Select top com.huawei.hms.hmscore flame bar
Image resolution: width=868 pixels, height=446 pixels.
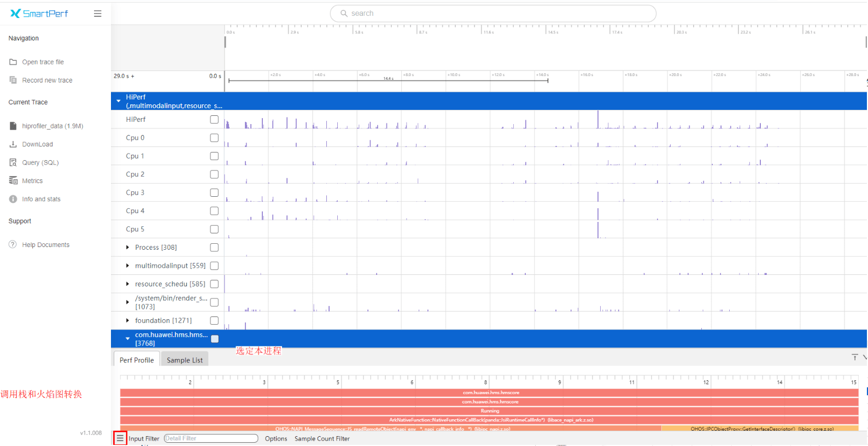489,392
